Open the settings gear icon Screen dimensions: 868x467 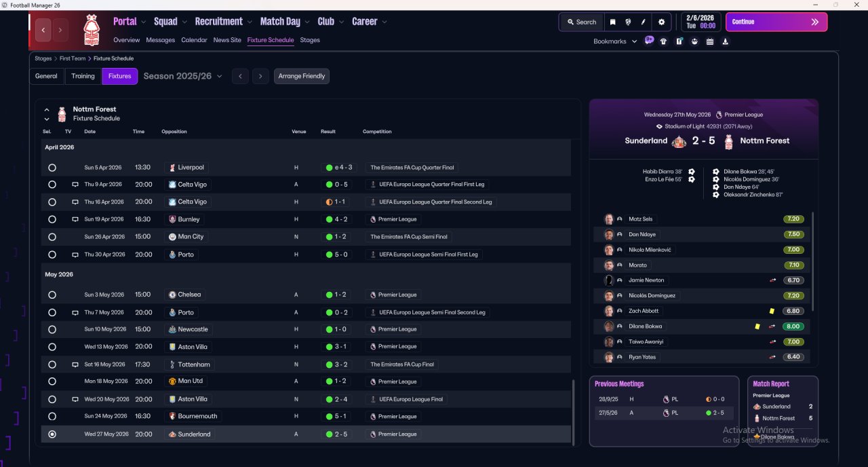point(662,22)
